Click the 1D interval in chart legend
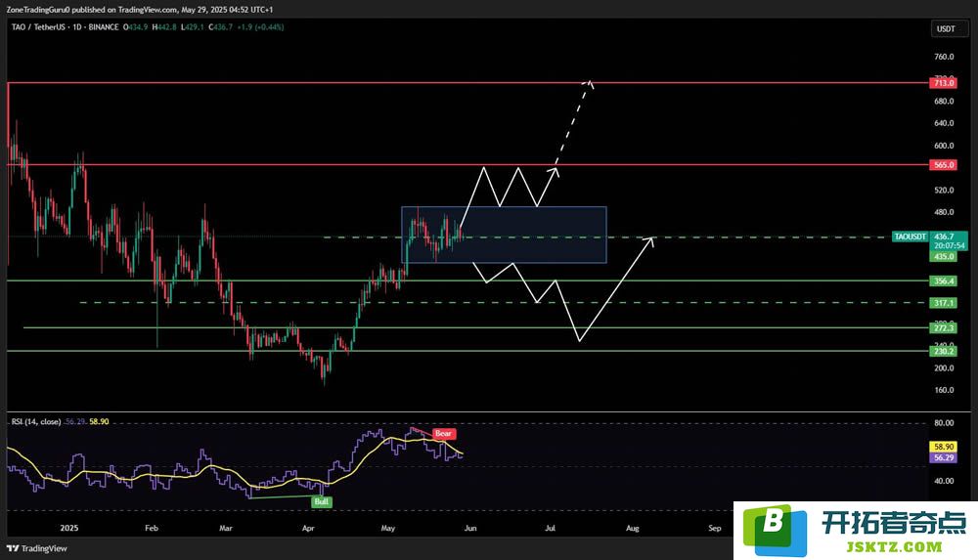This screenshot has width=978, height=560. click(x=77, y=27)
